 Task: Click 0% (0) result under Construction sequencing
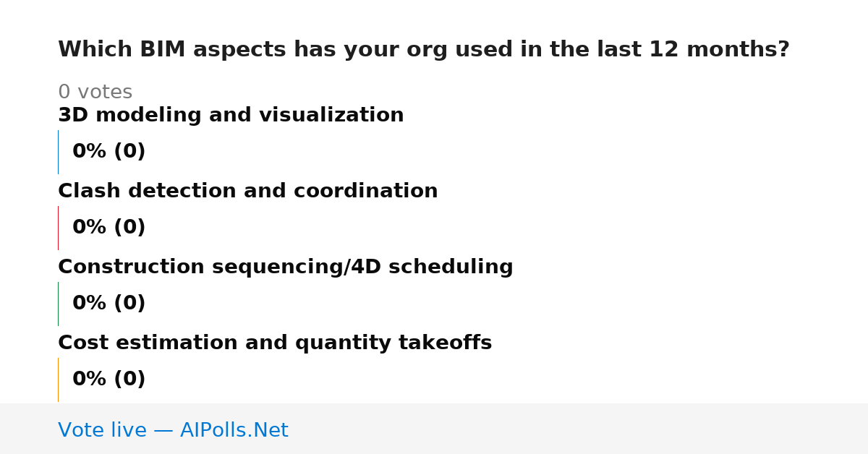pos(109,304)
